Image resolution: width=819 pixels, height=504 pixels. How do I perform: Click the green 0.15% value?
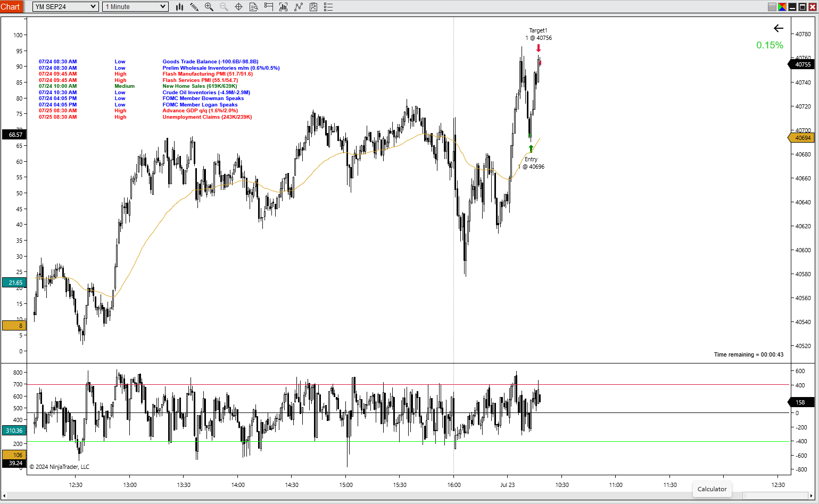point(770,45)
